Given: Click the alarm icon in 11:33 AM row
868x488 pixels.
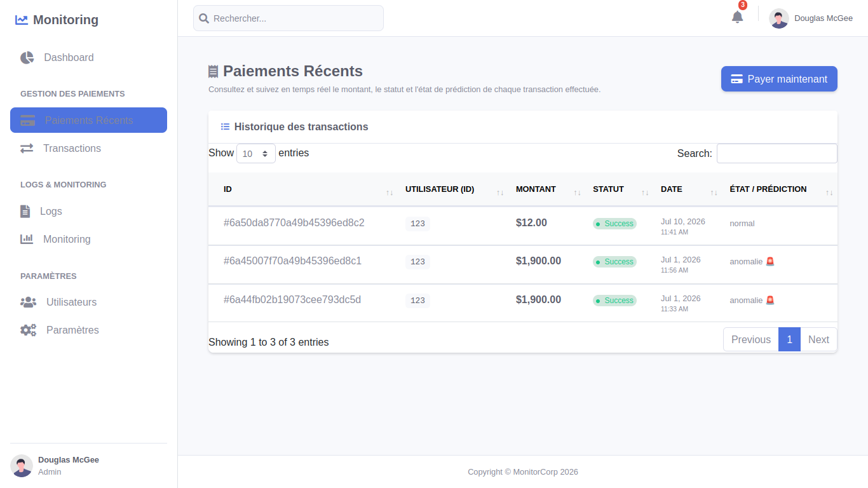Looking at the screenshot, I should click(770, 300).
